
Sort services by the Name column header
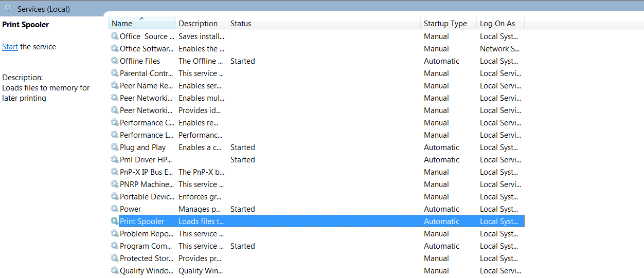point(141,24)
